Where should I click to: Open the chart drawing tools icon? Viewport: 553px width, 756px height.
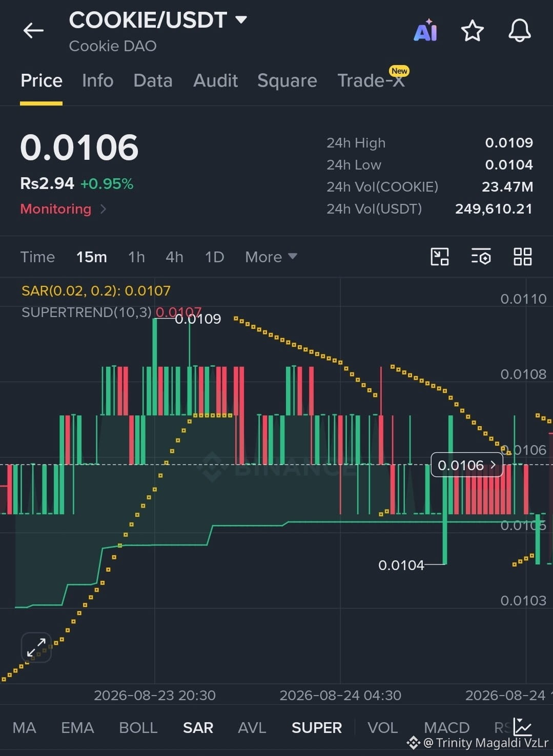coord(440,257)
